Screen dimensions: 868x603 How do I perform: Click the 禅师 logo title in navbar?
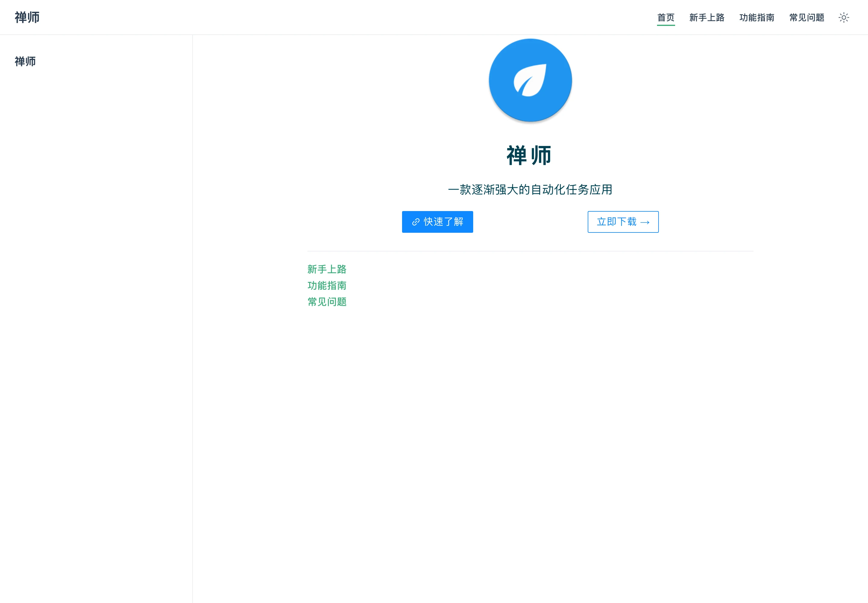coord(27,17)
